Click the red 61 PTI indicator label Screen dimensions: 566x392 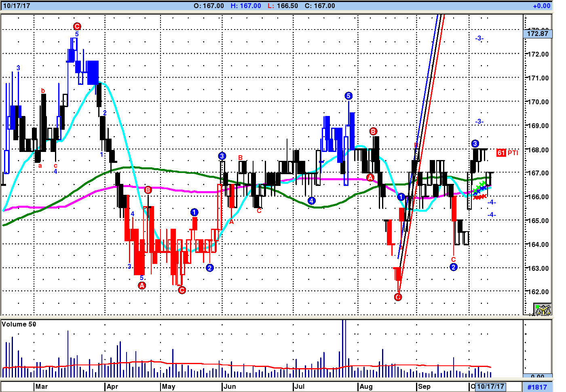point(507,153)
